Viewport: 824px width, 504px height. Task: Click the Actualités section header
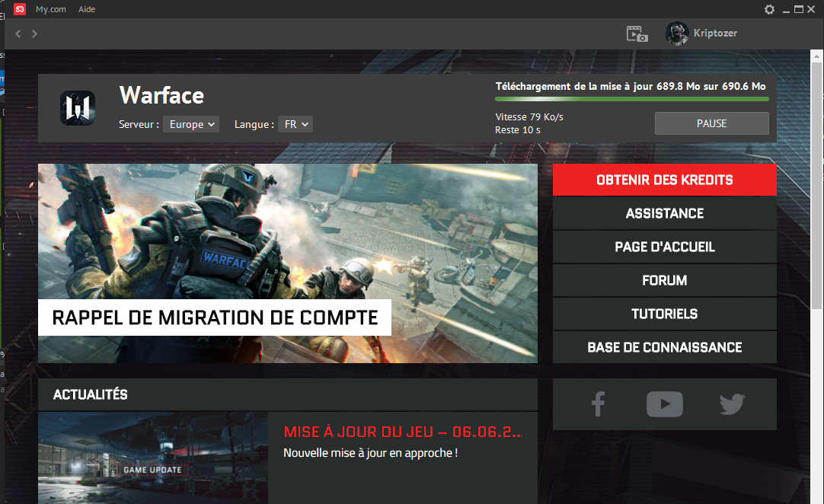(x=287, y=394)
